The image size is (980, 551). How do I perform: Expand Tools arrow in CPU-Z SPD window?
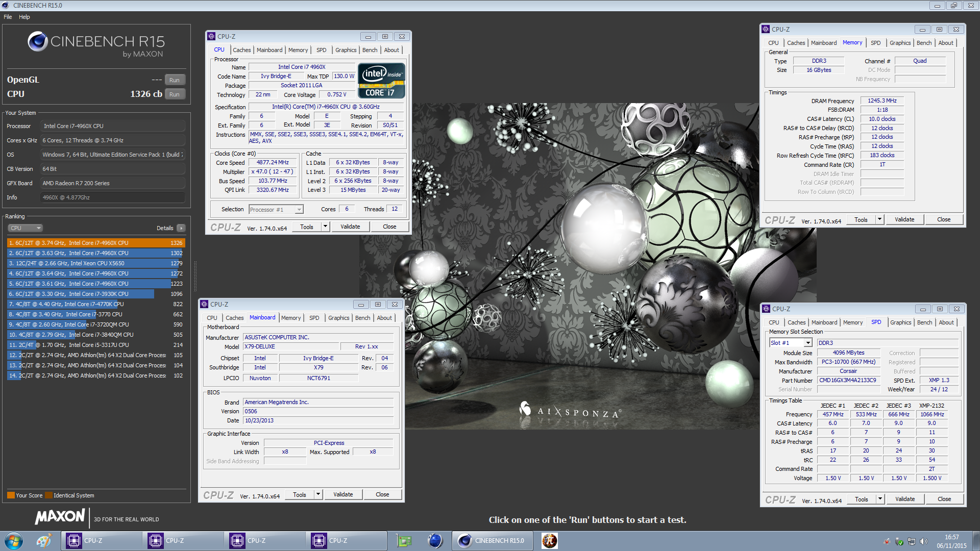click(x=880, y=499)
